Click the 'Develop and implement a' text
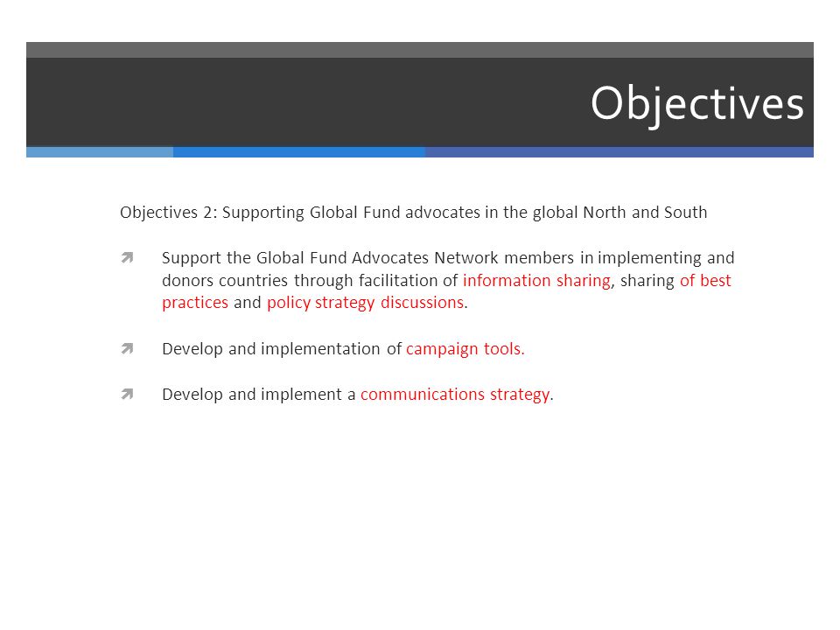 click(x=259, y=395)
